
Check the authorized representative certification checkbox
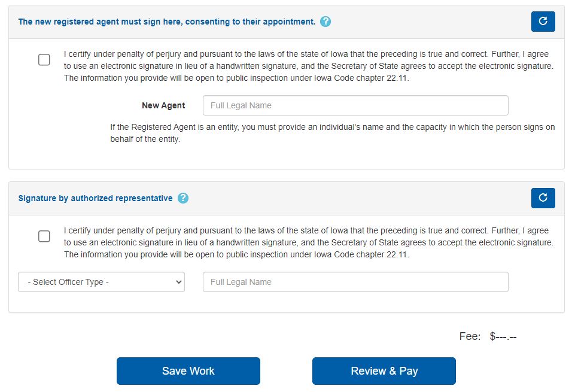pos(44,236)
